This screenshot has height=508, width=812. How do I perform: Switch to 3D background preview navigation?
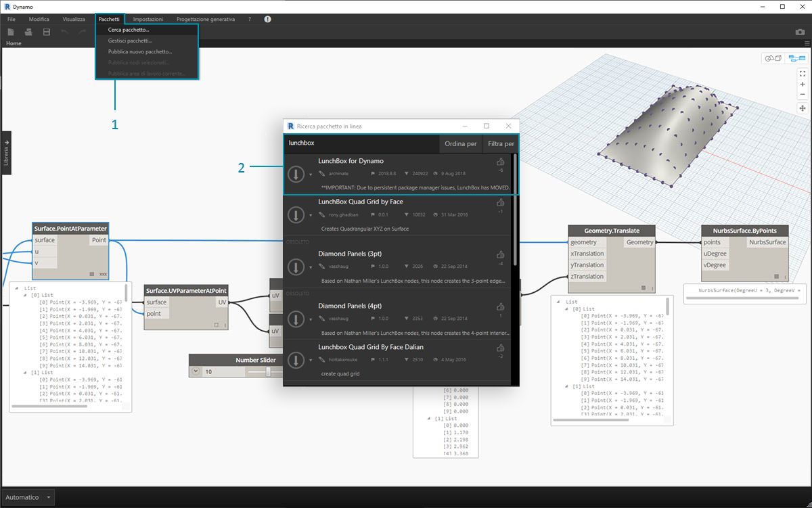point(772,59)
